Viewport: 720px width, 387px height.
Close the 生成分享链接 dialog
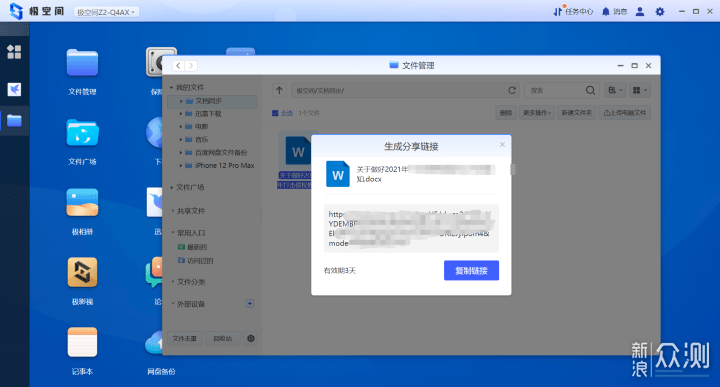coord(502,145)
